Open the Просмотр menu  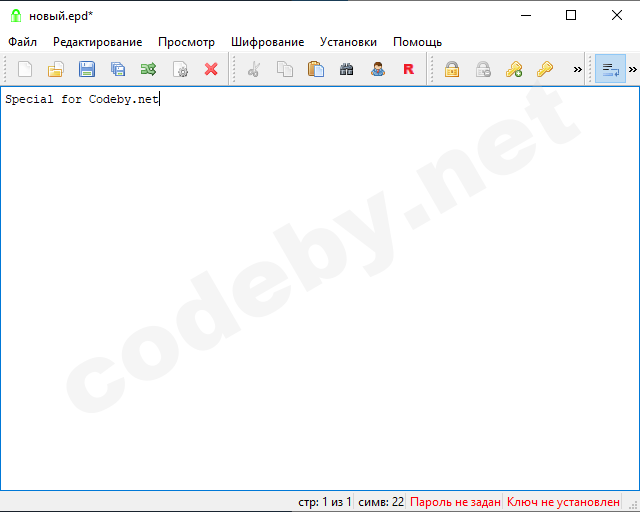click(x=187, y=42)
